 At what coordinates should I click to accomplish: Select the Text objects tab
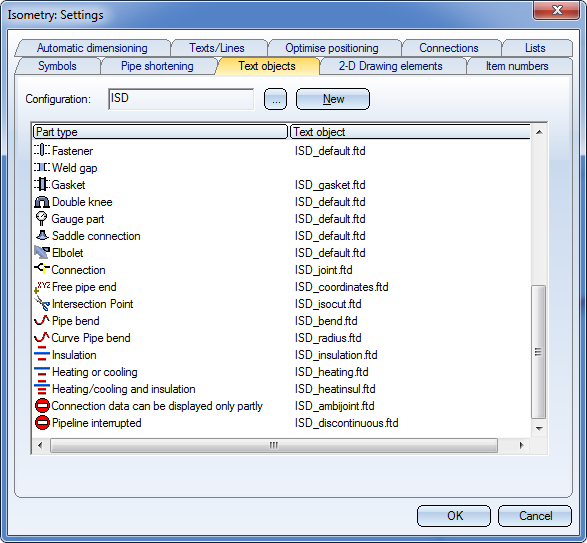[x=267, y=66]
